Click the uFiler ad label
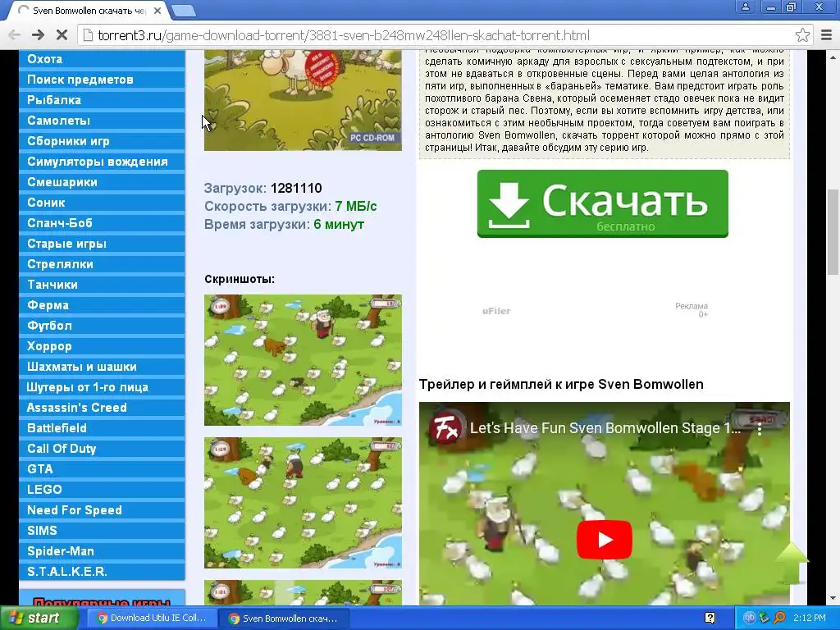Viewport: 840px width, 630px height. tap(496, 311)
